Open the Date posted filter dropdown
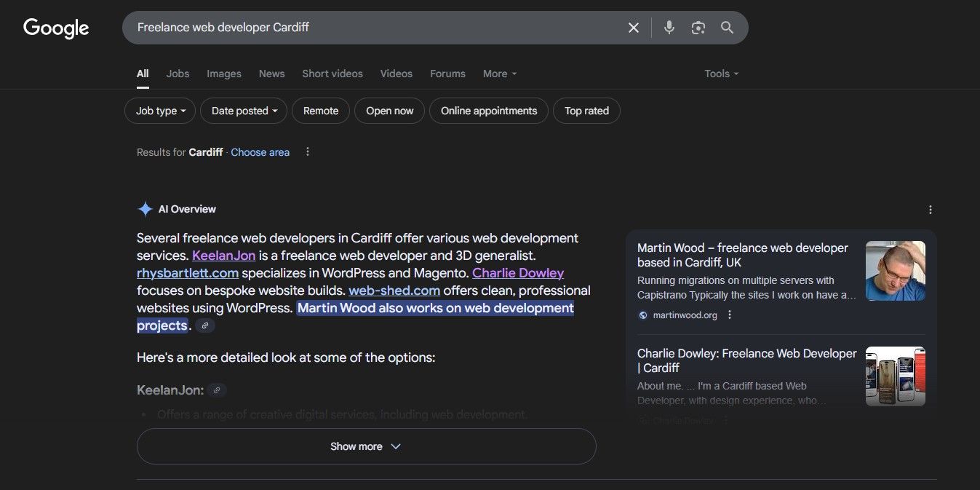 [x=244, y=111]
